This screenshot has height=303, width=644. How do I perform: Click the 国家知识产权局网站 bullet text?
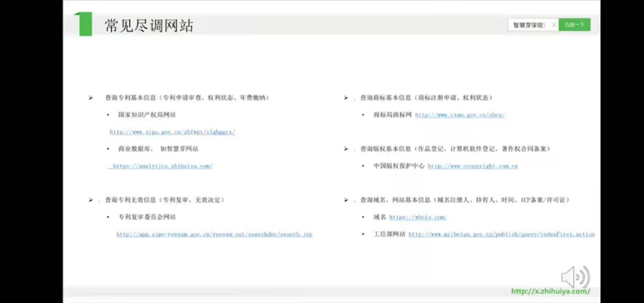147,115
